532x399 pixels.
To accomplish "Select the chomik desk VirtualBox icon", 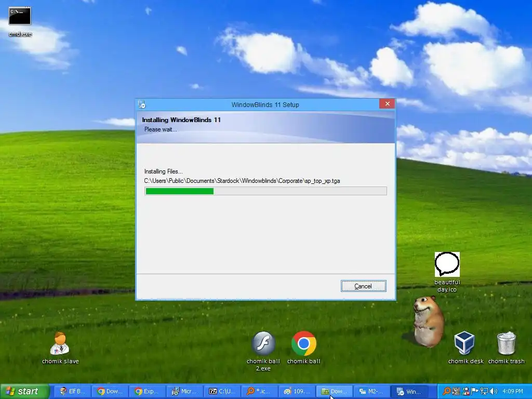I will pyautogui.click(x=465, y=348).
